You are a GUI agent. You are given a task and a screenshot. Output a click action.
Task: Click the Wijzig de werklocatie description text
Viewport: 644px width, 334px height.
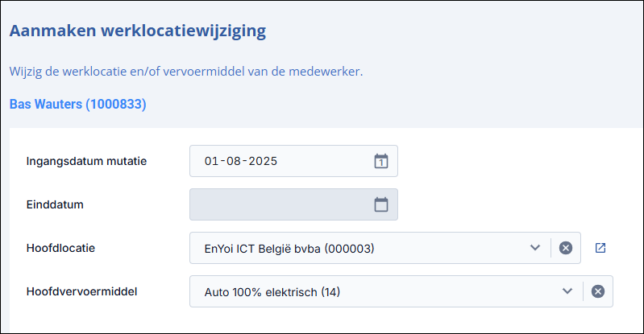186,72
